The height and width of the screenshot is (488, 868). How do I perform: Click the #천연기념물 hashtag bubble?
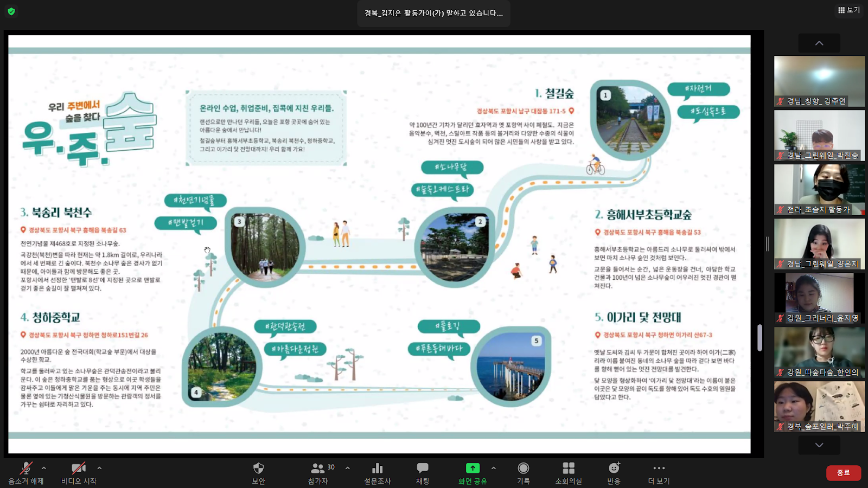coord(195,201)
